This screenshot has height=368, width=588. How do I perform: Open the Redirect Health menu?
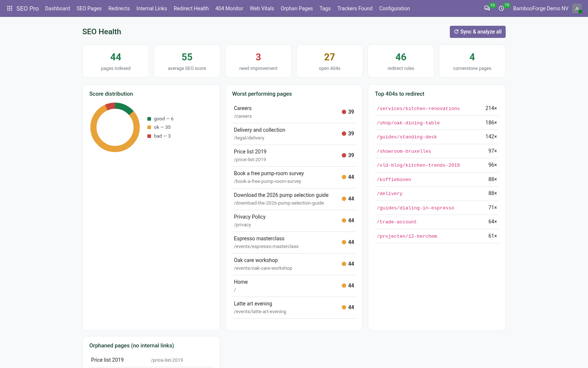click(191, 8)
